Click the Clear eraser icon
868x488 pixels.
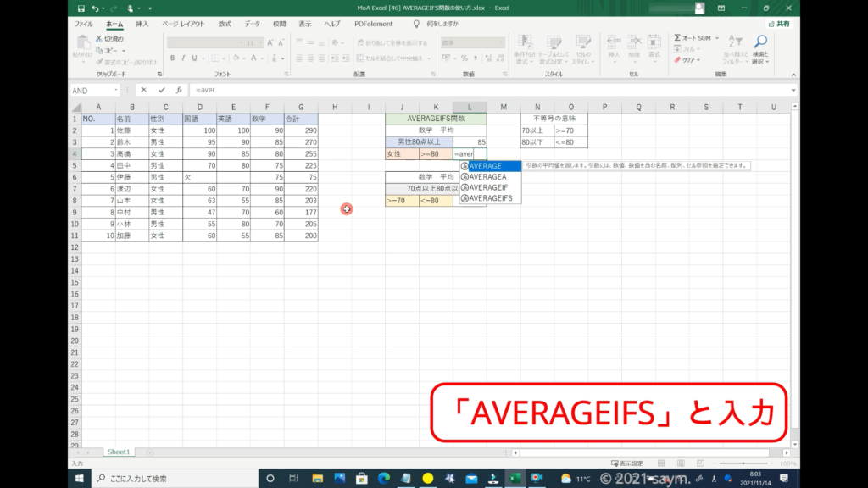677,60
